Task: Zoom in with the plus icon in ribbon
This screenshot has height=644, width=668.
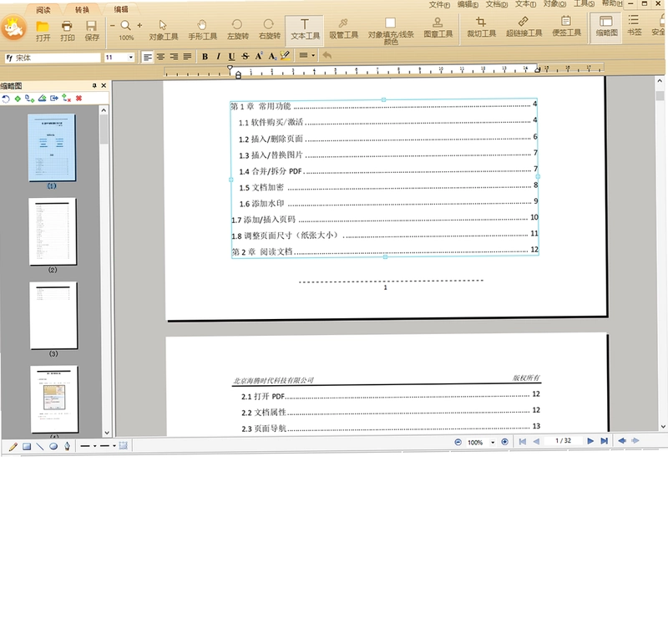Action: click(139, 26)
